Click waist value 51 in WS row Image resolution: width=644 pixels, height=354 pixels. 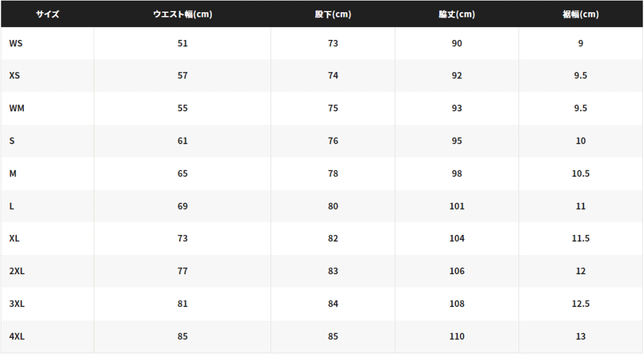point(182,43)
